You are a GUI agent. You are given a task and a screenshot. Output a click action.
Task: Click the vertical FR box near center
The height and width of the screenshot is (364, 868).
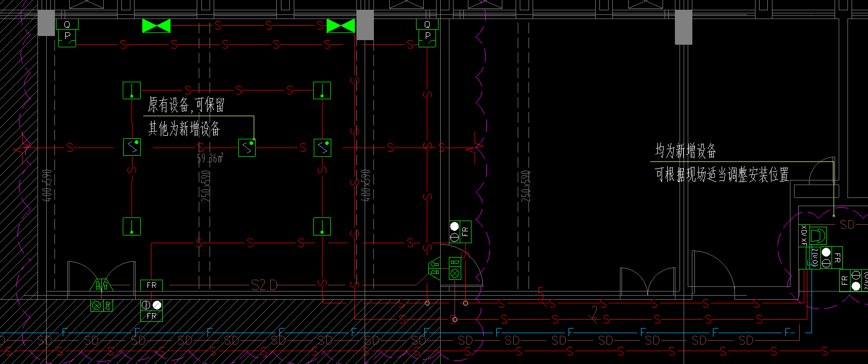(x=465, y=232)
